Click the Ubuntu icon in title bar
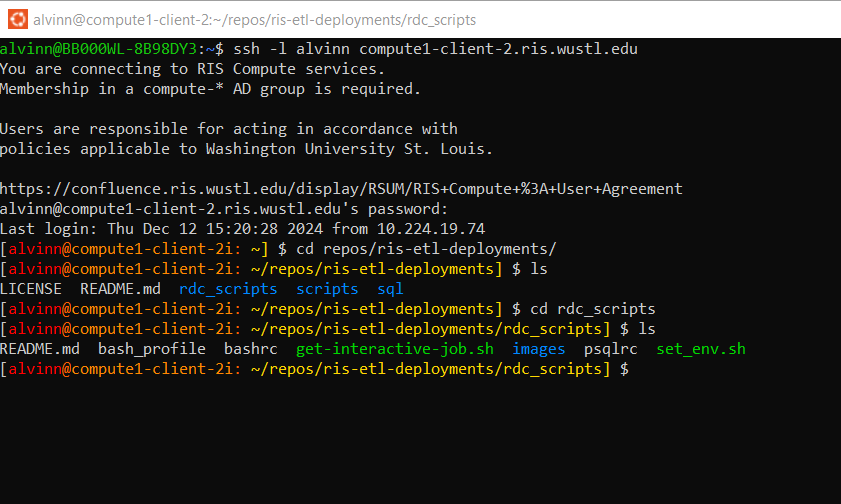The width and height of the screenshot is (841, 504). (x=18, y=19)
